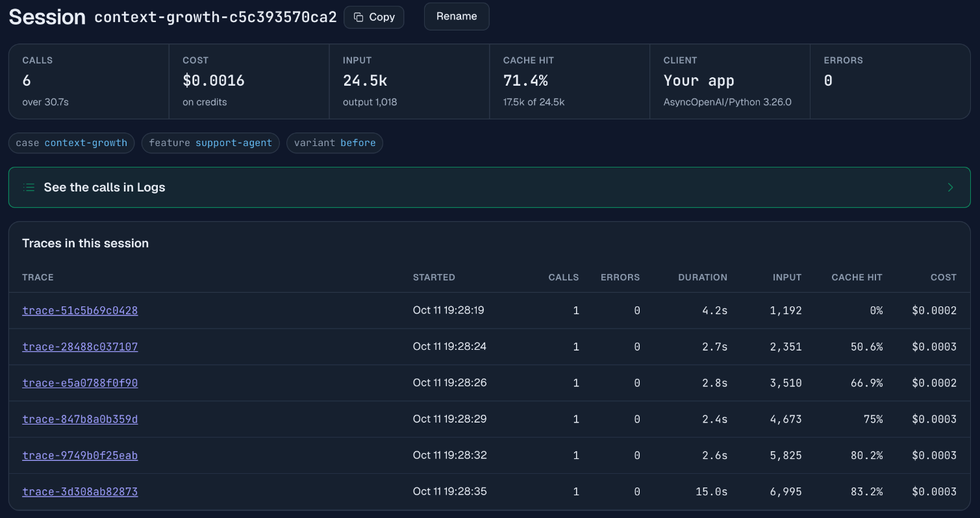The image size is (980, 518).
Task: Click the 4.2s duration cell
Action: (x=715, y=310)
